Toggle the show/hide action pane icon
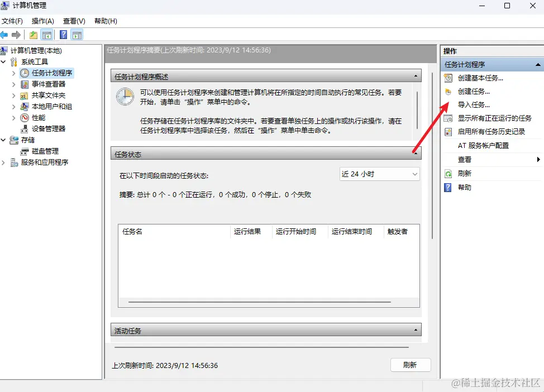Image resolution: width=544 pixels, height=392 pixels. click(x=77, y=35)
